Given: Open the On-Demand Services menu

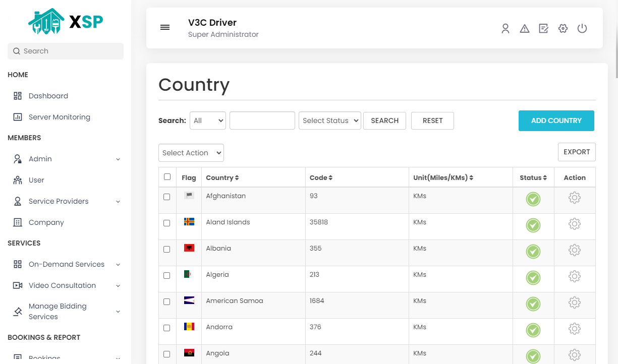Looking at the screenshot, I should pos(67,264).
